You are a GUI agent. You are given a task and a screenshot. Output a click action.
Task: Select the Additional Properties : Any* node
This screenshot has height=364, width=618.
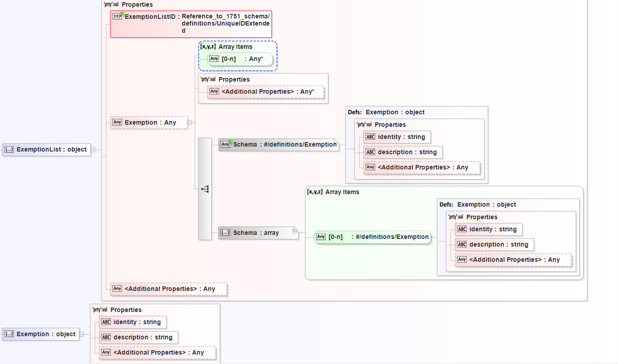coord(267,91)
